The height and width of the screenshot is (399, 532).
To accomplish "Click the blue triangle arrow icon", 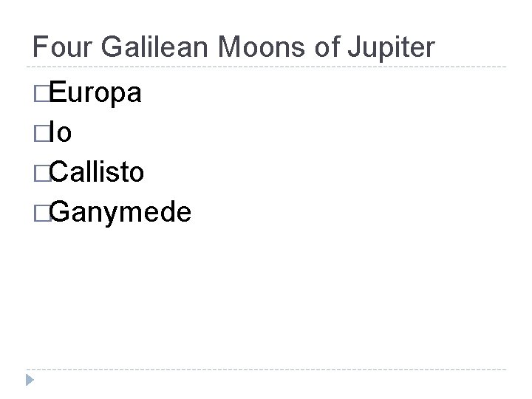I will coord(30,380).
